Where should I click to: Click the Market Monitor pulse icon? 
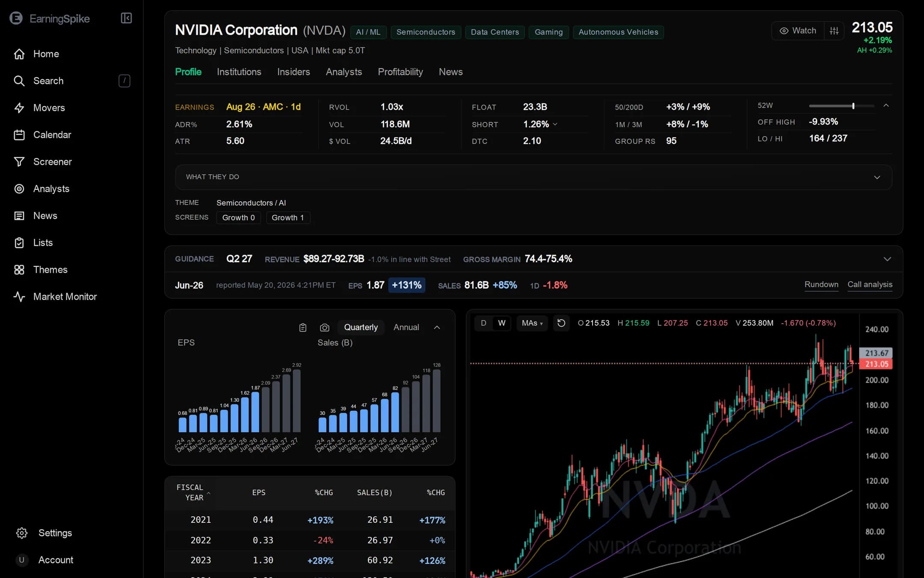(x=19, y=297)
